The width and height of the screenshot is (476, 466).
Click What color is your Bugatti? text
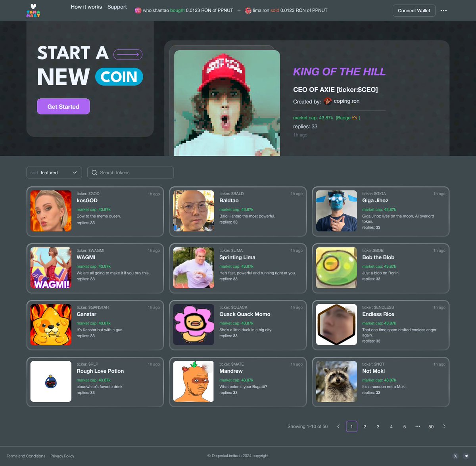tap(243, 387)
